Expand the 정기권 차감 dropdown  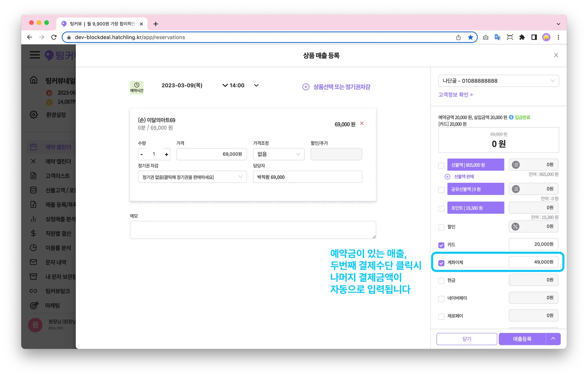coord(192,177)
